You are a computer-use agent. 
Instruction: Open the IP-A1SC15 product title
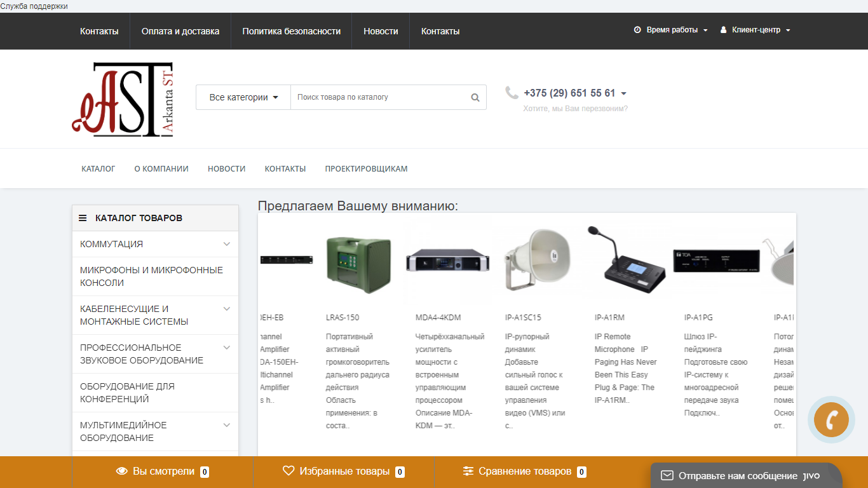tap(523, 317)
